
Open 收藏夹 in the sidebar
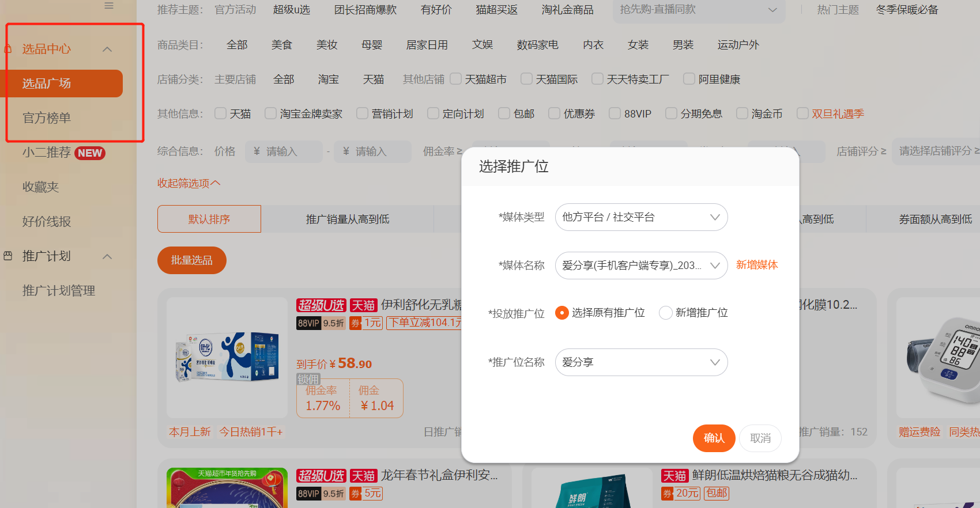41,187
